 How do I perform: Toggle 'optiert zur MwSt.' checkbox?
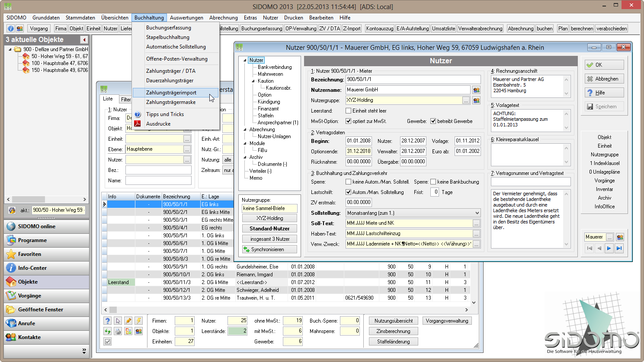[x=348, y=121]
